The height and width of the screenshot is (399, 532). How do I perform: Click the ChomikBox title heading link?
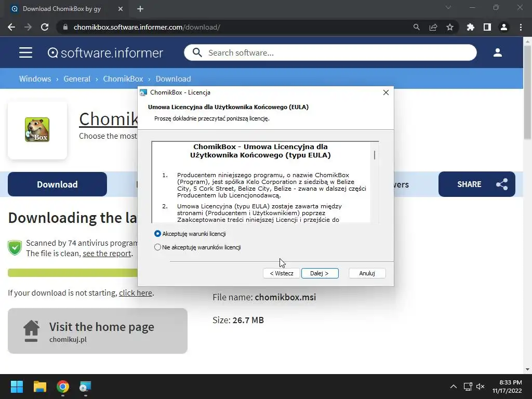point(108,119)
